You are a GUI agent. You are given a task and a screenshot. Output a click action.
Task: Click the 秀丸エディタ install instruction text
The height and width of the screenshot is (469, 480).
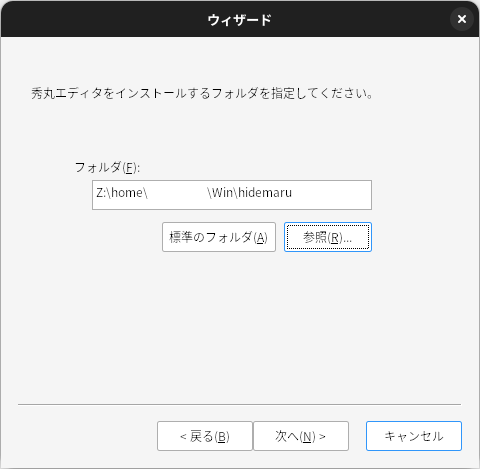click(x=202, y=94)
